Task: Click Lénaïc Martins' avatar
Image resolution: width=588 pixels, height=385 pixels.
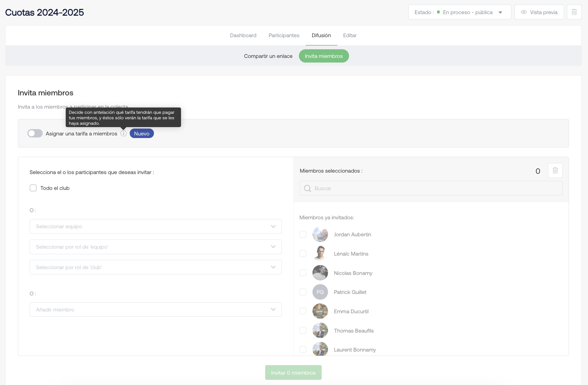Action: click(320, 254)
